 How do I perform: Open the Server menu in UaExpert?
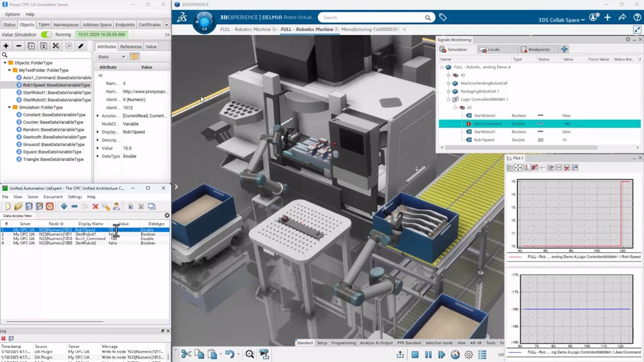(32, 197)
